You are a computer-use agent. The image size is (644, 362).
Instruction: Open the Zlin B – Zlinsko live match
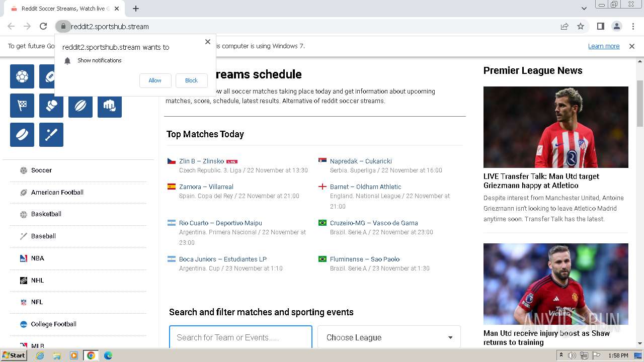(x=201, y=161)
